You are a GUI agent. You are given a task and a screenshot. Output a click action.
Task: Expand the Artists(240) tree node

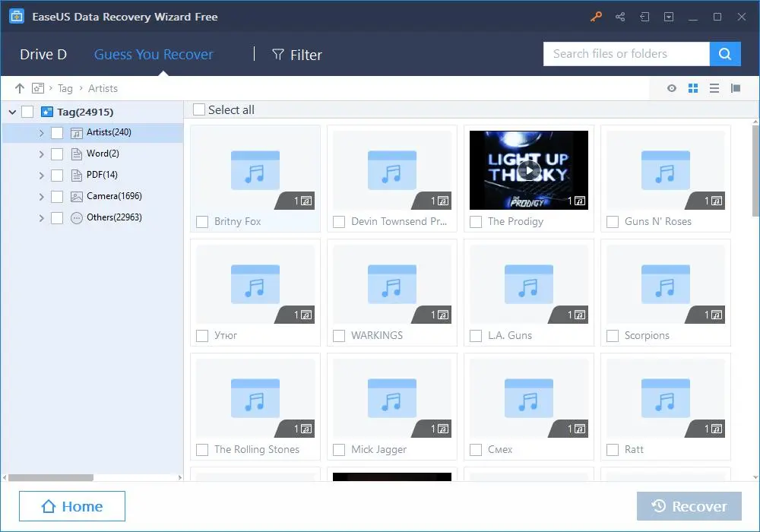coord(41,133)
